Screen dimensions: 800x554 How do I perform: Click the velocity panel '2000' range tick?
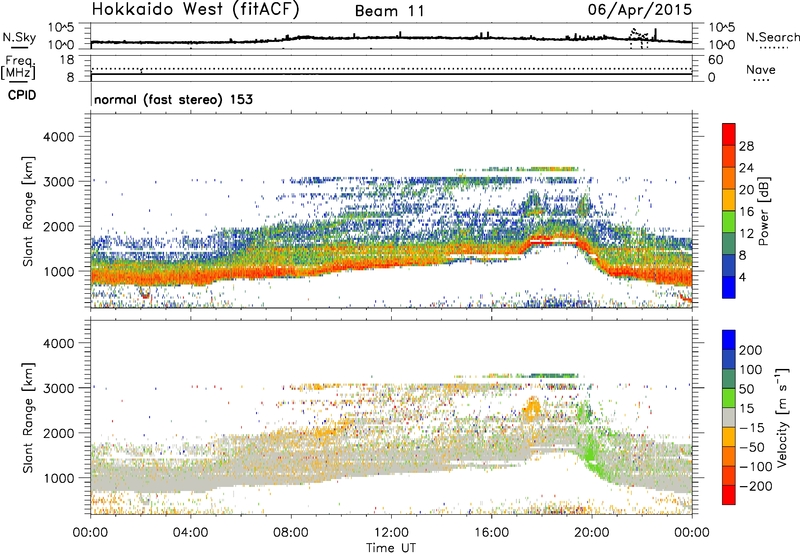[x=59, y=433]
